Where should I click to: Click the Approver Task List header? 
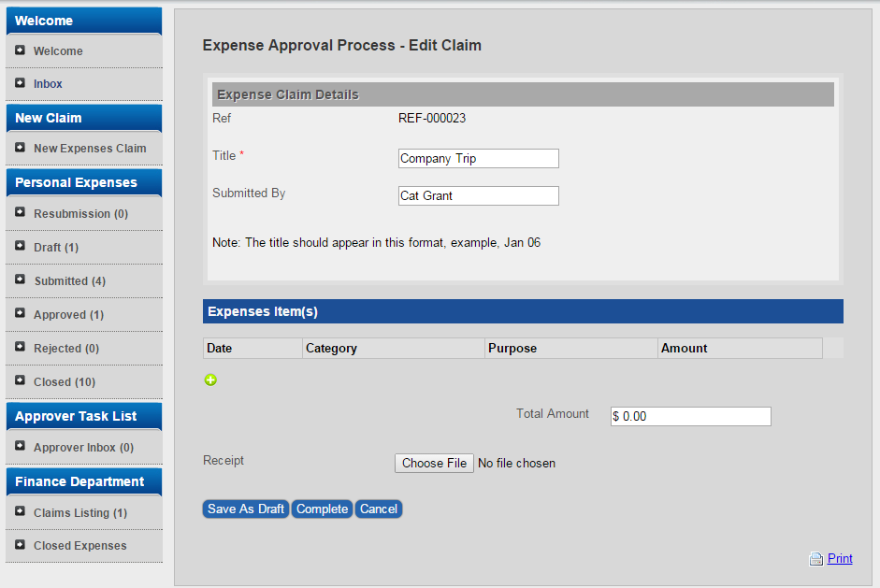click(84, 416)
